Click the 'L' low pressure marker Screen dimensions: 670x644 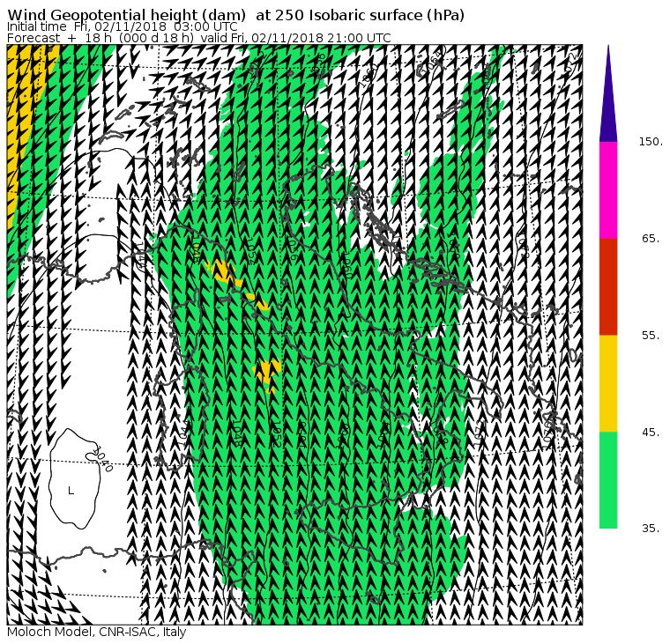pos(71,491)
